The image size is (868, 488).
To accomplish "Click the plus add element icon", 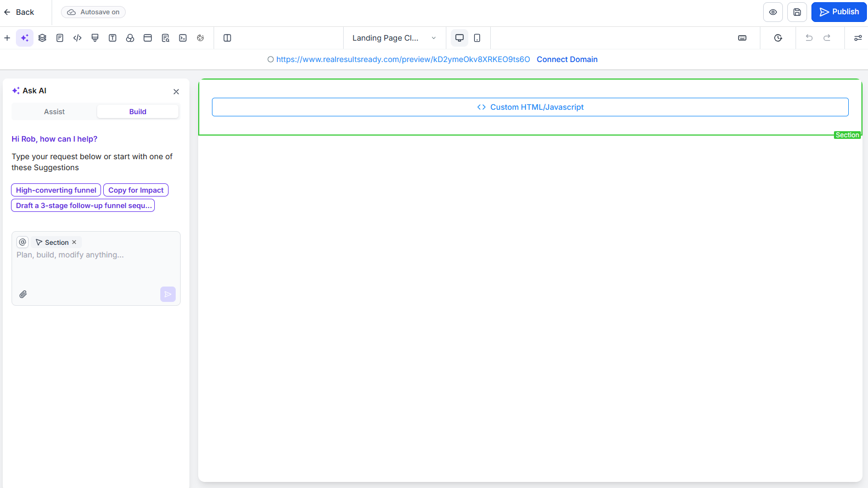I will tap(7, 38).
